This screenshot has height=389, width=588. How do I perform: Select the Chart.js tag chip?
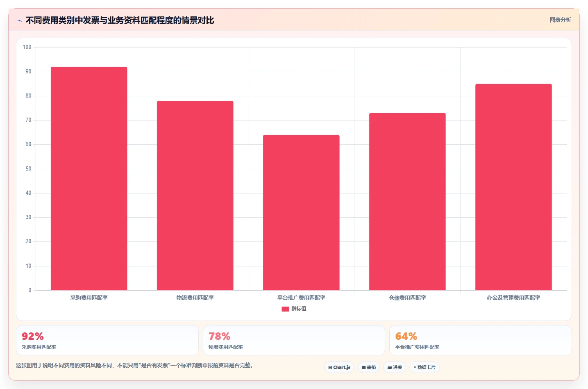click(339, 367)
